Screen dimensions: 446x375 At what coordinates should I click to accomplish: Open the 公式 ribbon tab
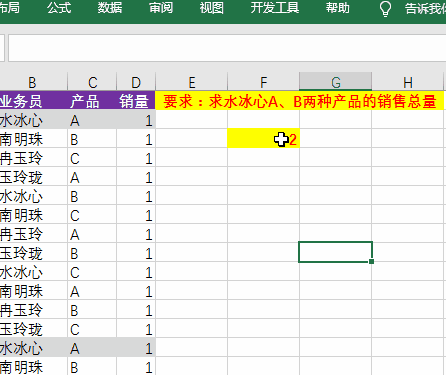click(59, 8)
